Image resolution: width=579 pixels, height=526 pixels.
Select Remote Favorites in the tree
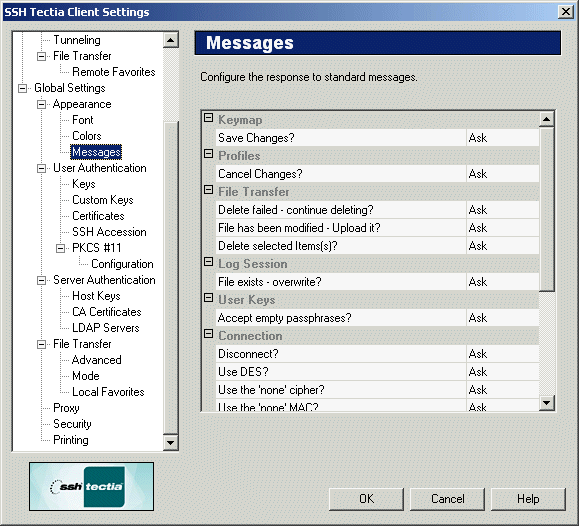(114, 72)
